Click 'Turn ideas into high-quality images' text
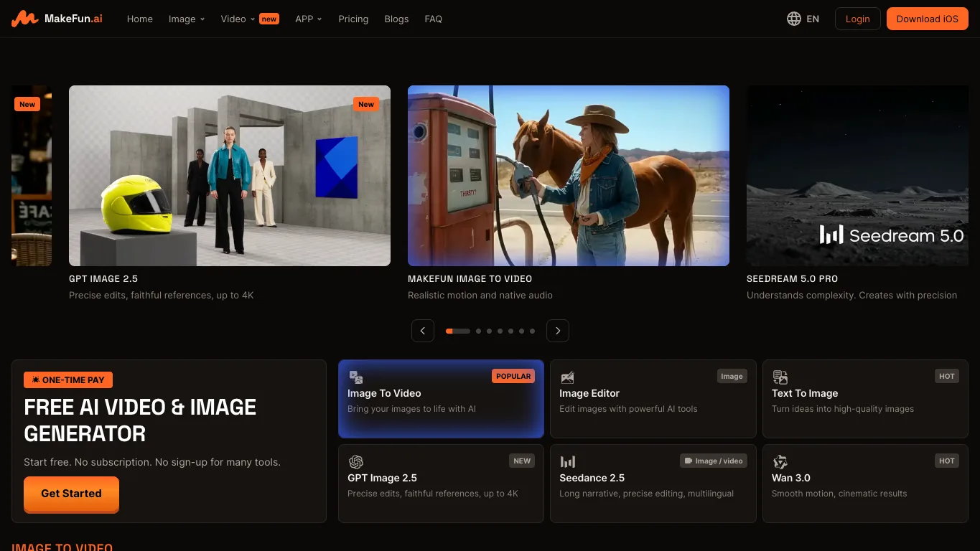Image resolution: width=980 pixels, height=551 pixels. click(843, 409)
